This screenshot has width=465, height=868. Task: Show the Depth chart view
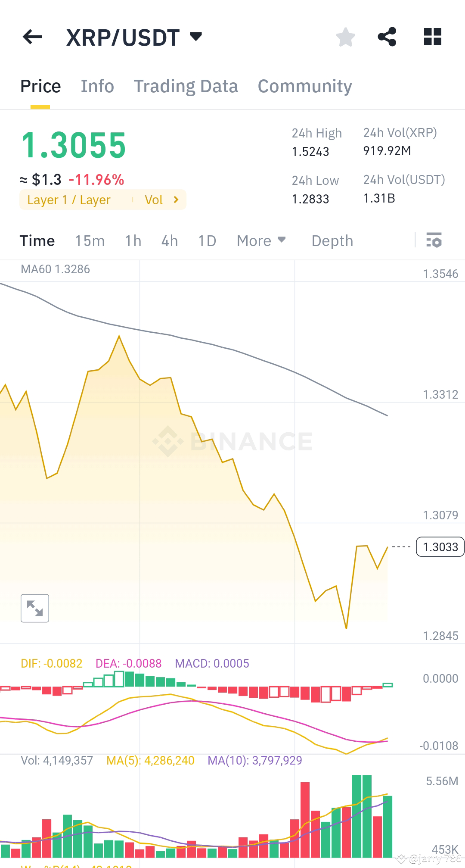(332, 240)
